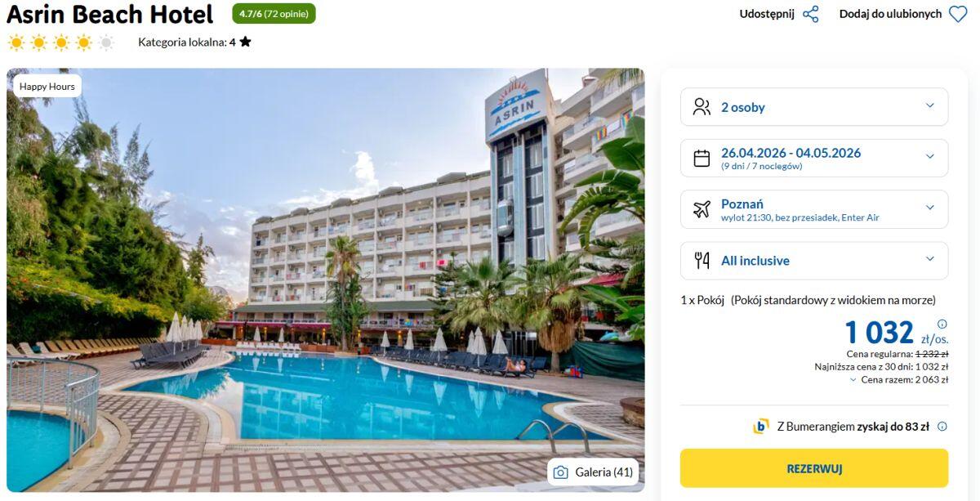The height and width of the screenshot is (501, 980).
Task: Click the camera icon in Galeria button
Action: tap(560, 472)
